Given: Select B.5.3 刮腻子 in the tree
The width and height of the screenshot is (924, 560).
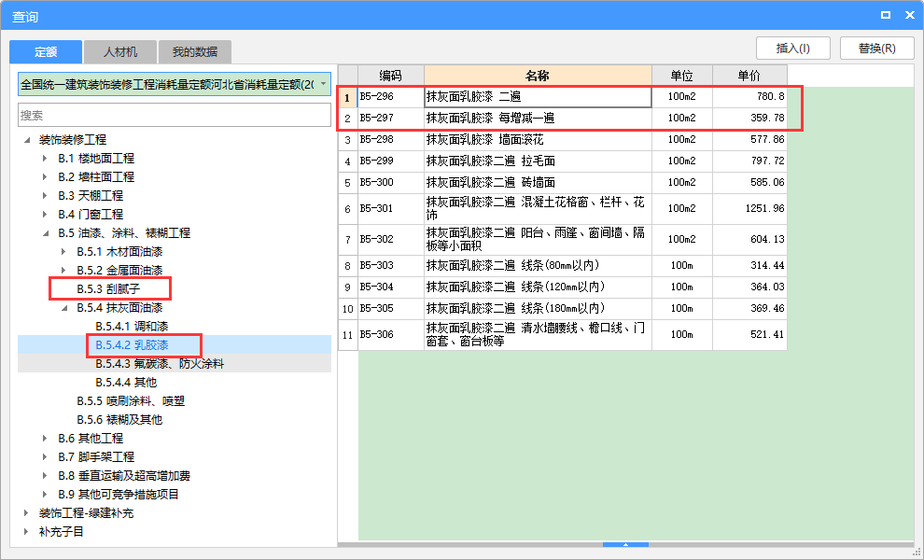Looking at the screenshot, I should (x=108, y=288).
